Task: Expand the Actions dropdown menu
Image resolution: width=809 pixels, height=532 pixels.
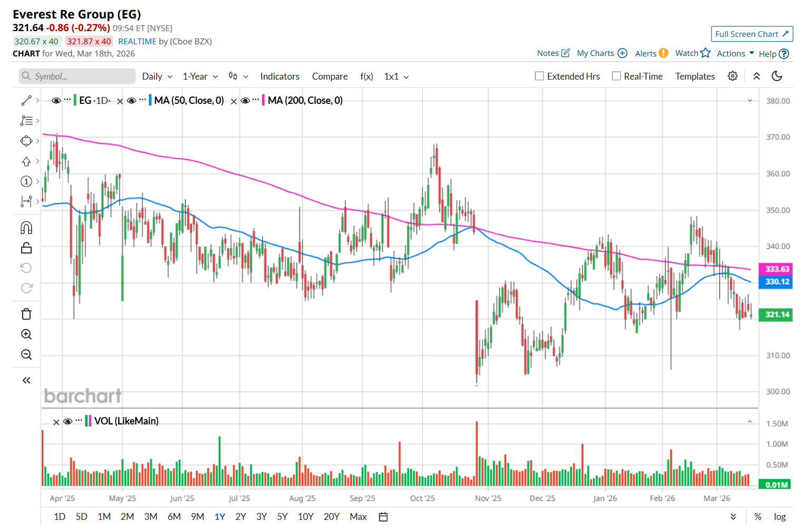Action: point(735,53)
